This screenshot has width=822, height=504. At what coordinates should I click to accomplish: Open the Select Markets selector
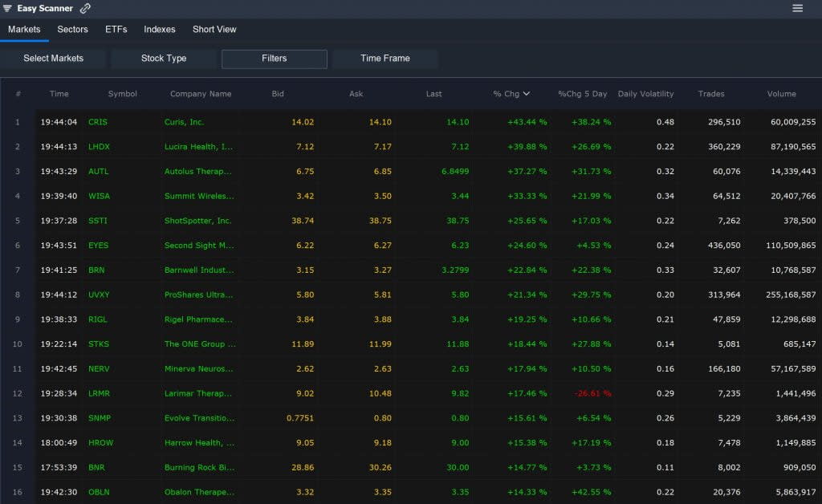coord(54,58)
